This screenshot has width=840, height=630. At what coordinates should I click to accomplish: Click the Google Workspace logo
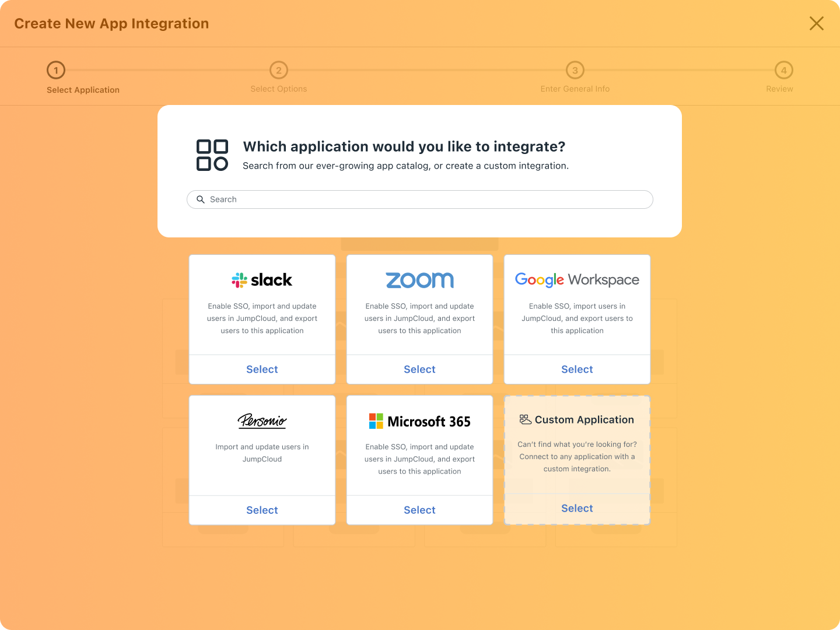[x=577, y=280]
